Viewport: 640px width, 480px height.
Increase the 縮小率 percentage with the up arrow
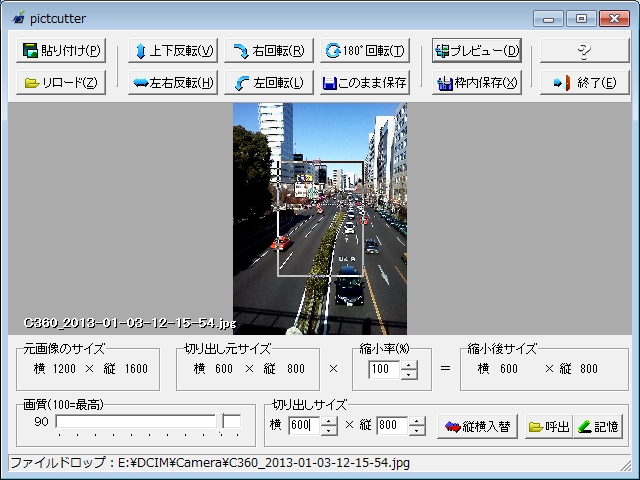pyautogui.click(x=409, y=364)
